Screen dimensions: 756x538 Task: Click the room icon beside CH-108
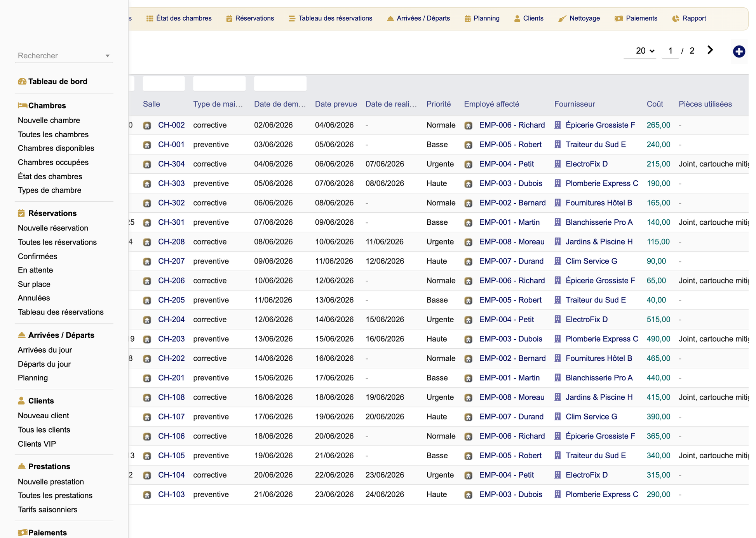point(147,398)
